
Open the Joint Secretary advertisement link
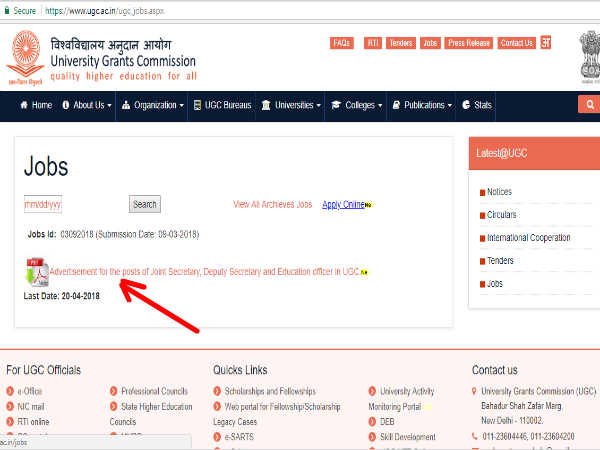(x=204, y=272)
